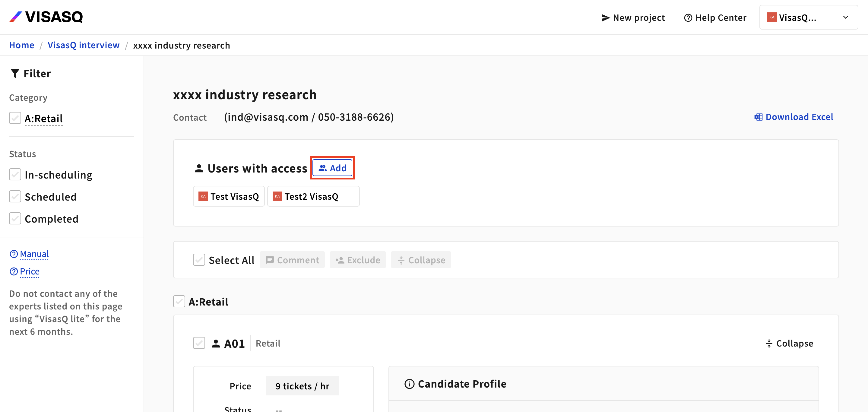Click the Filter funnel icon

pos(15,73)
